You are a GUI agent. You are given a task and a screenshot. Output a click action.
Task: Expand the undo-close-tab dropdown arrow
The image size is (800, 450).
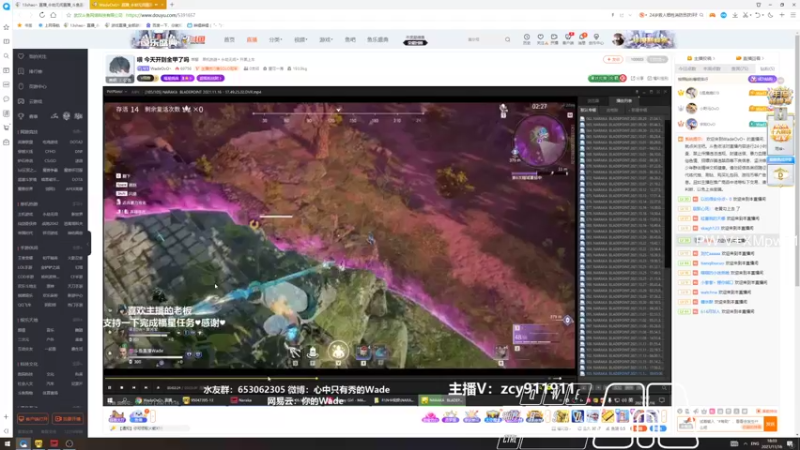click(x=763, y=15)
